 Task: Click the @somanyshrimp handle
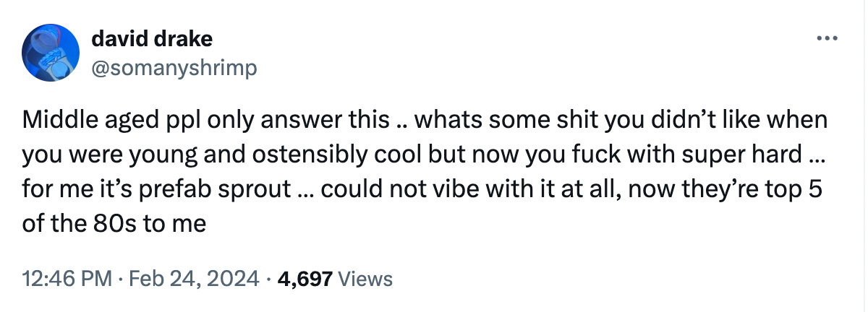point(174,68)
